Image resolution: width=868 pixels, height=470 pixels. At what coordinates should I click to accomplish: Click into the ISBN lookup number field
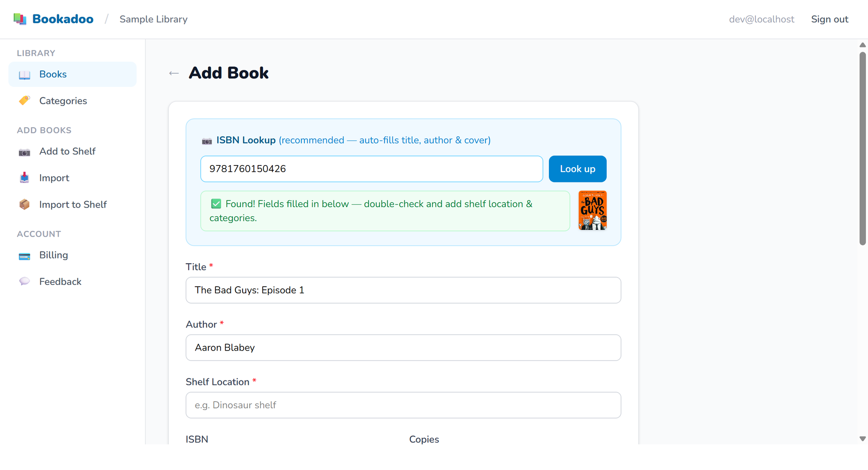372,169
